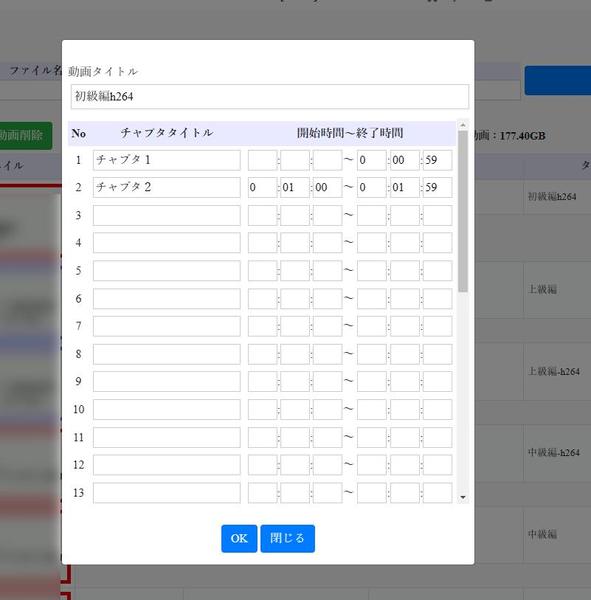Viewport: 591px width, 600px height.
Task: Select row 1 end minute field showing 00
Action: tap(405, 160)
